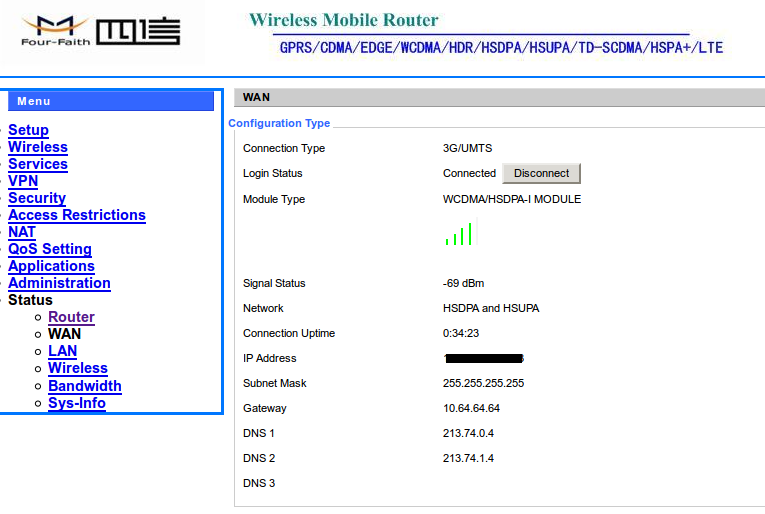Click the 255.255.255.255 subnet mask
Viewport: 765px width, 514px height.
click(483, 383)
